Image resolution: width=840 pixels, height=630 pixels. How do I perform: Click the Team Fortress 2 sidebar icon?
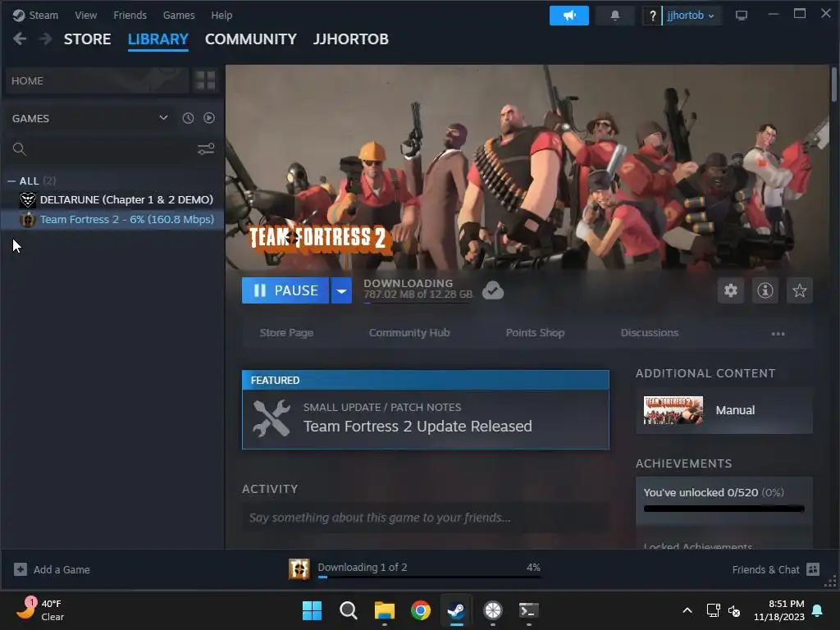tap(28, 220)
